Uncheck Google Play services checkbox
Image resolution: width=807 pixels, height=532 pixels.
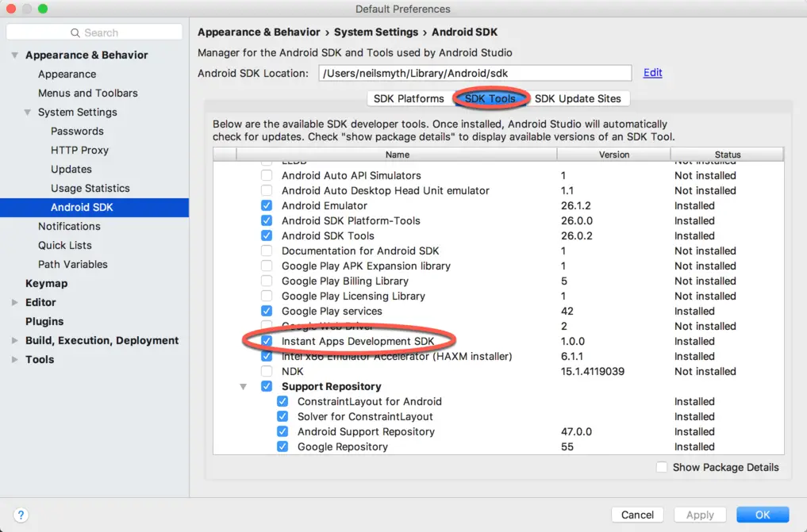pyautogui.click(x=267, y=311)
